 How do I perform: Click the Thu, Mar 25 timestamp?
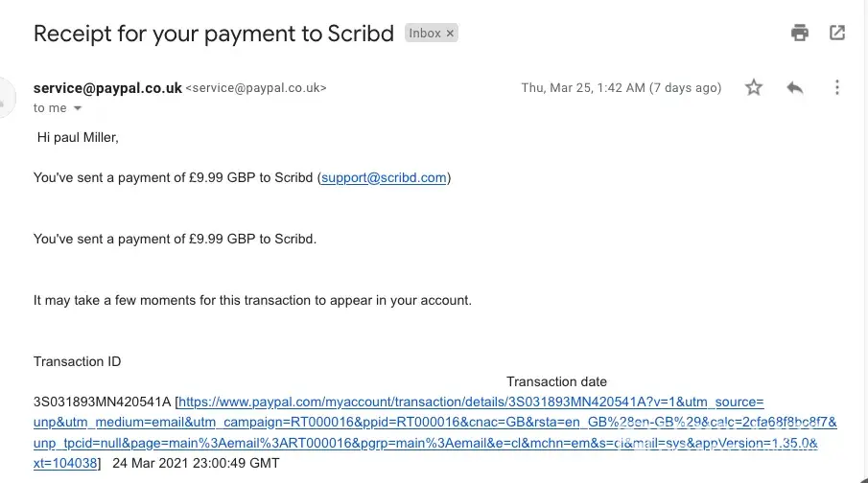[x=621, y=87]
